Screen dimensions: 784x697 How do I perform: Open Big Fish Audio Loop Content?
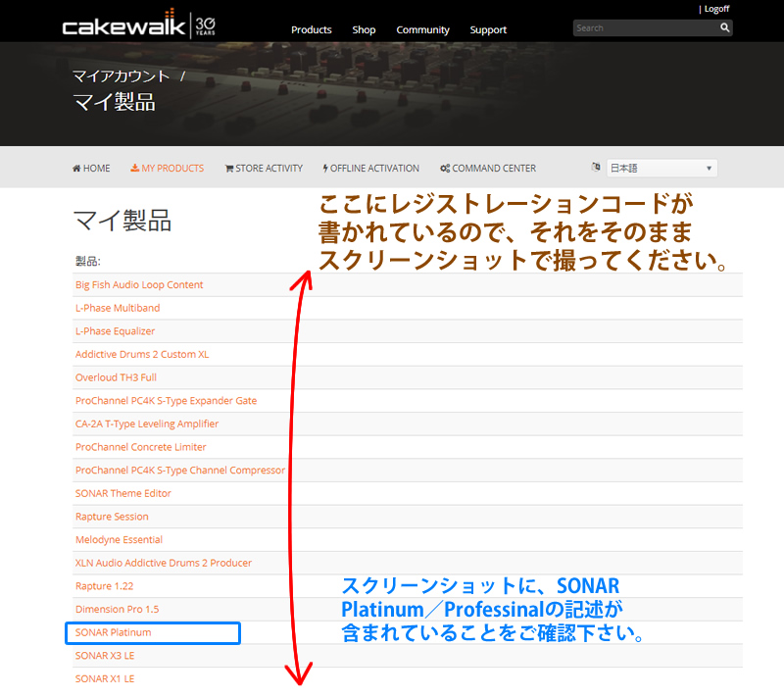point(139,285)
